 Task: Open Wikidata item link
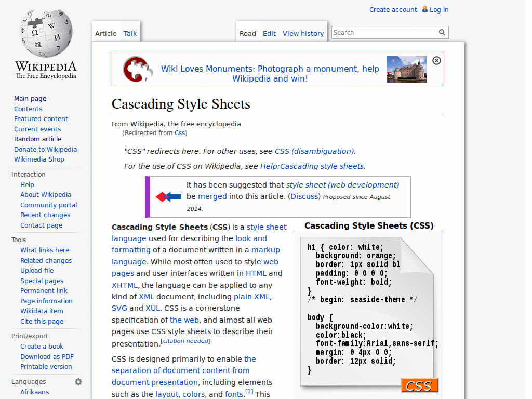pyautogui.click(x=42, y=311)
